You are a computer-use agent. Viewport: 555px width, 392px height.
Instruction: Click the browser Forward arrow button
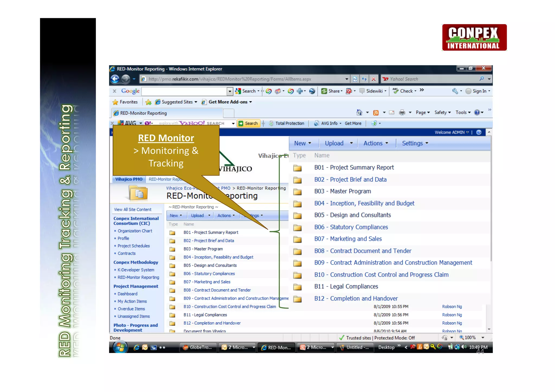(126, 79)
